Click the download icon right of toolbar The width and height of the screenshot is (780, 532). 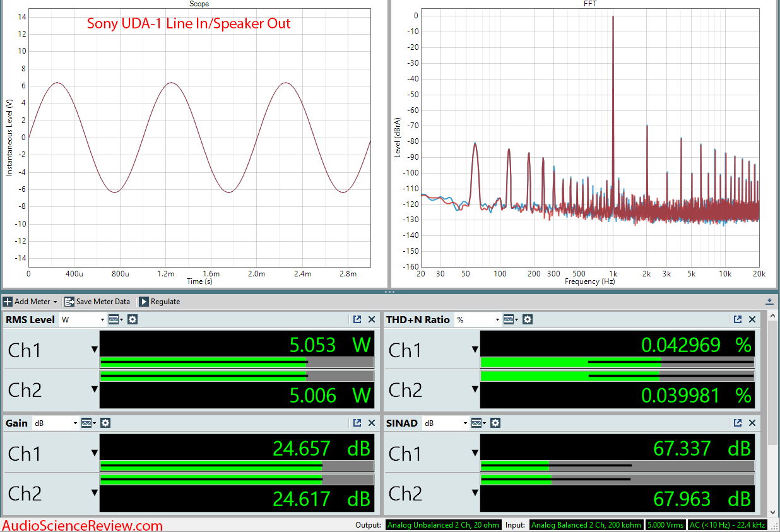tap(770, 302)
